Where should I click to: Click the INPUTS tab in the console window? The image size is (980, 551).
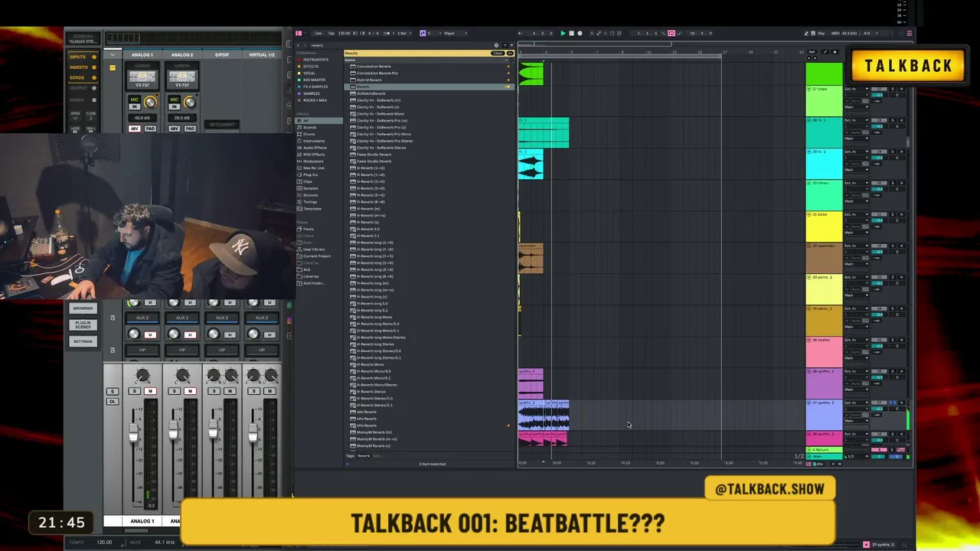pos(78,57)
